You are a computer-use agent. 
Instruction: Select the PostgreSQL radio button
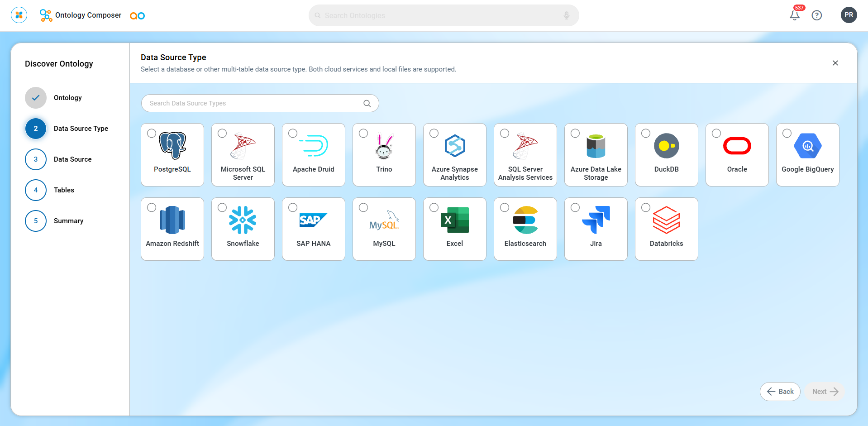[x=152, y=133]
